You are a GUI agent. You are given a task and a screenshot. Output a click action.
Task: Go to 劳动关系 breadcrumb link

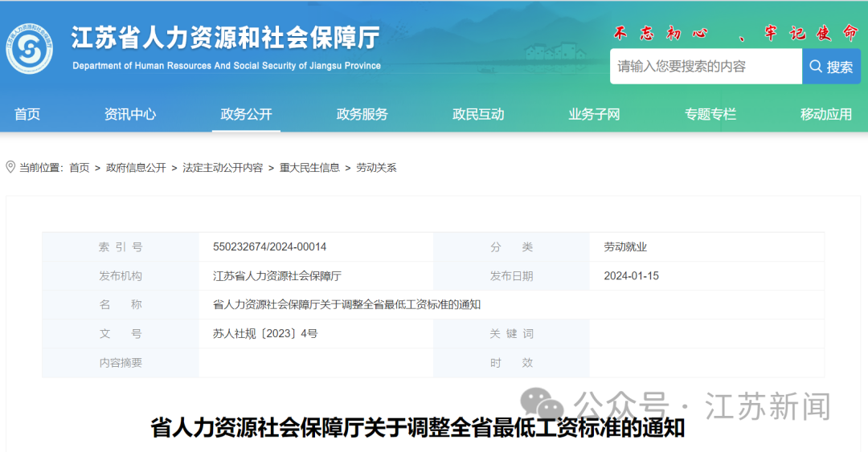click(x=376, y=168)
